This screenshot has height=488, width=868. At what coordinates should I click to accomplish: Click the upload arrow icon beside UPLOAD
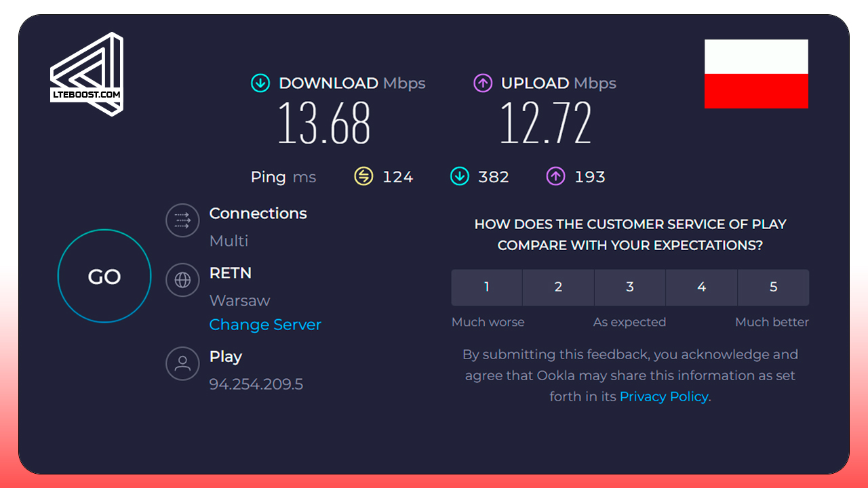(483, 83)
